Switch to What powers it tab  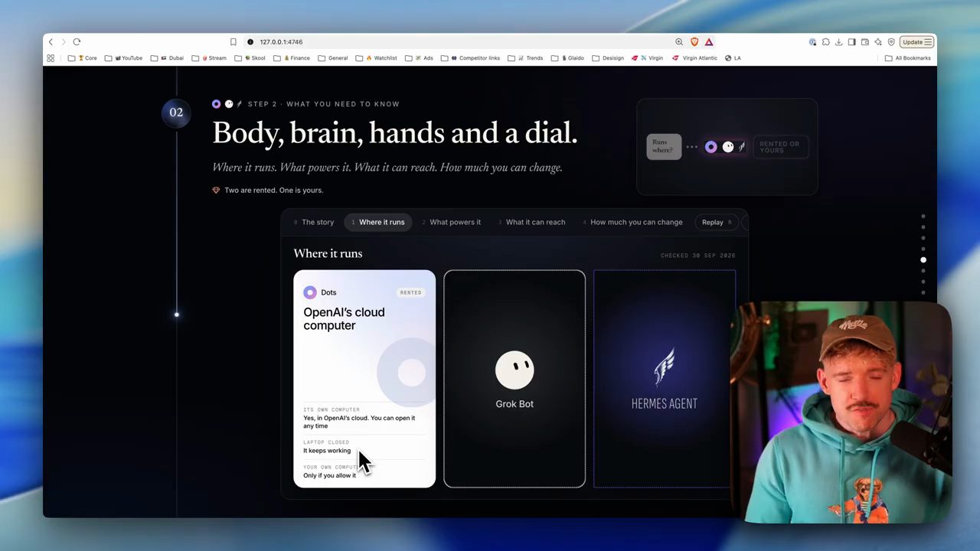coord(451,222)
